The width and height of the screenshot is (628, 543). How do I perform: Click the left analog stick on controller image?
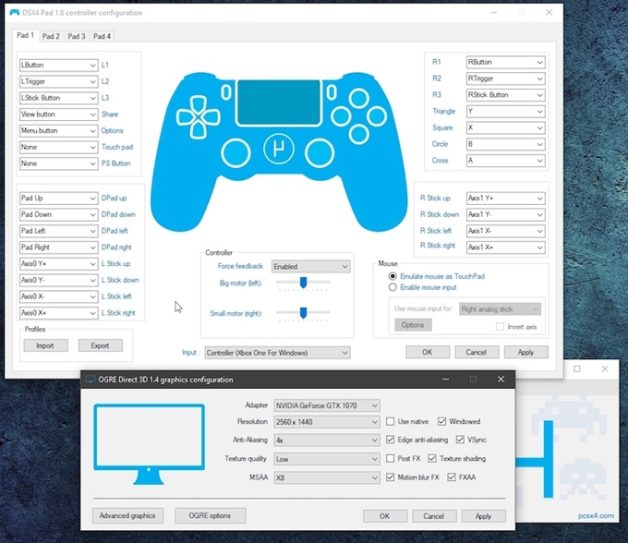236,153
